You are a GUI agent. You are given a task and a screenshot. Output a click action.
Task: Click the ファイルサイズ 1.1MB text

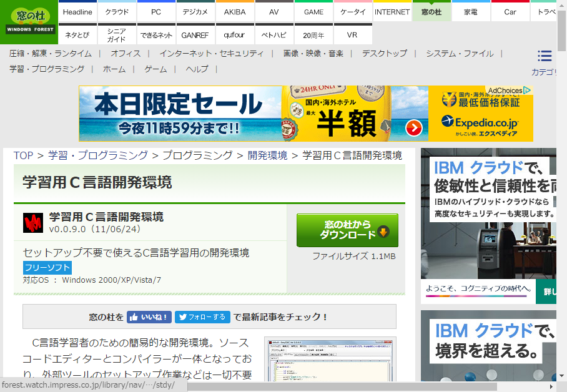(x=354, y=257)
